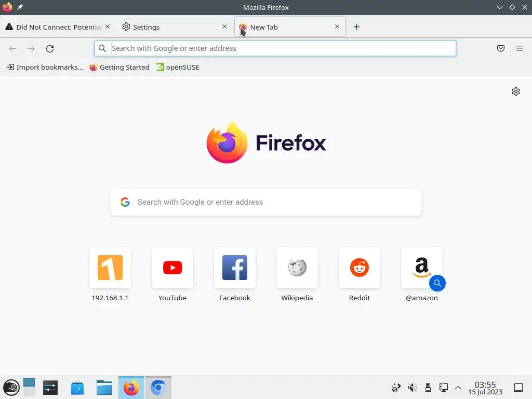
Task: Open the Dolphin file manager taskbar icon
Action: 104,388
